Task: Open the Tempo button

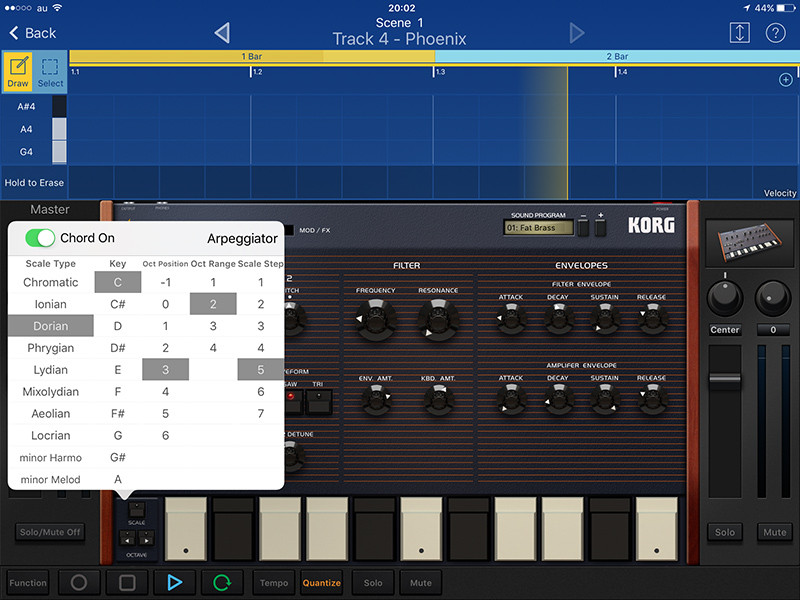Action: point(274,582)
